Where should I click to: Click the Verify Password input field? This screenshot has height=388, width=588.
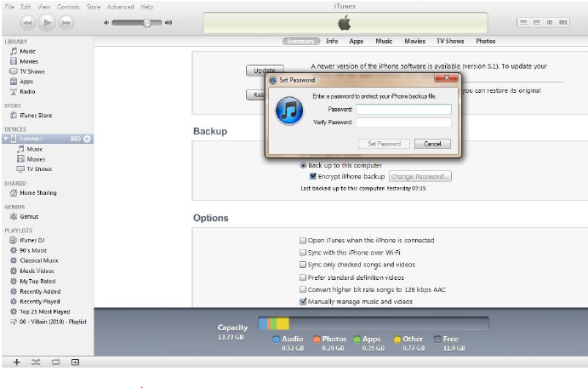[403, 123]
